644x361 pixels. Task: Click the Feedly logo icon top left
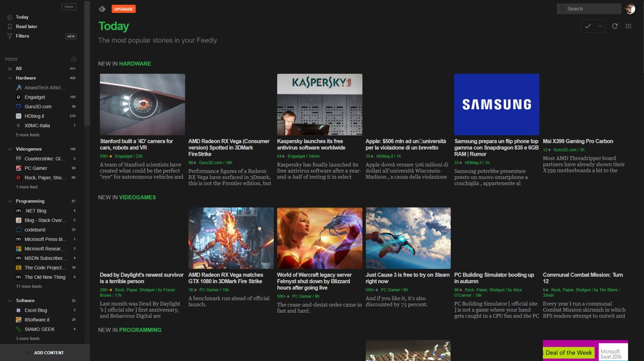pos(102,9)
